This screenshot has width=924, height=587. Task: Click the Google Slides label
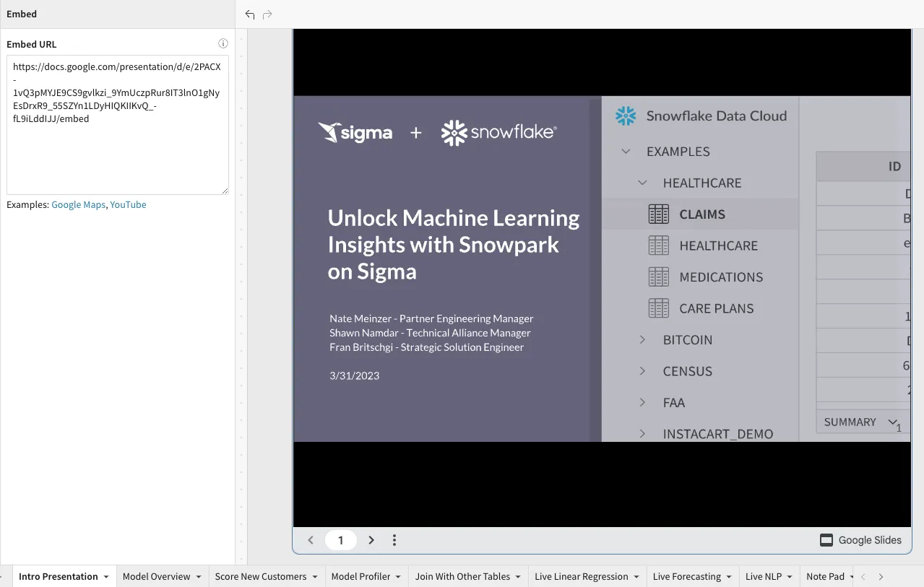[x=870, y=540]
